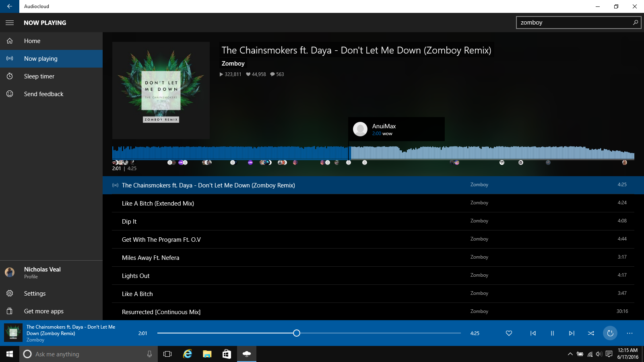Open Get more apps
This screenshot has width=644, height=362.
(x=51, y=311)
